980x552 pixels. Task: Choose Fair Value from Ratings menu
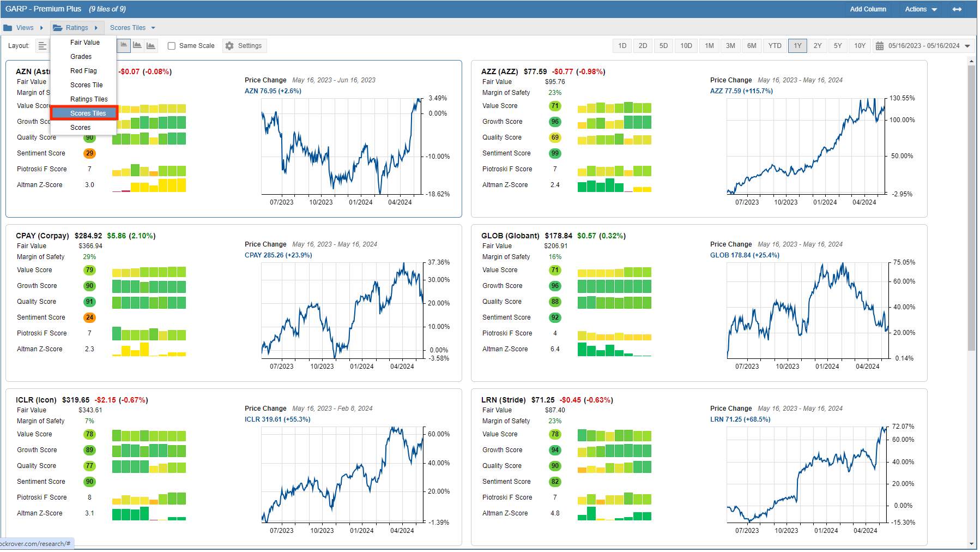tap(84, 43)
